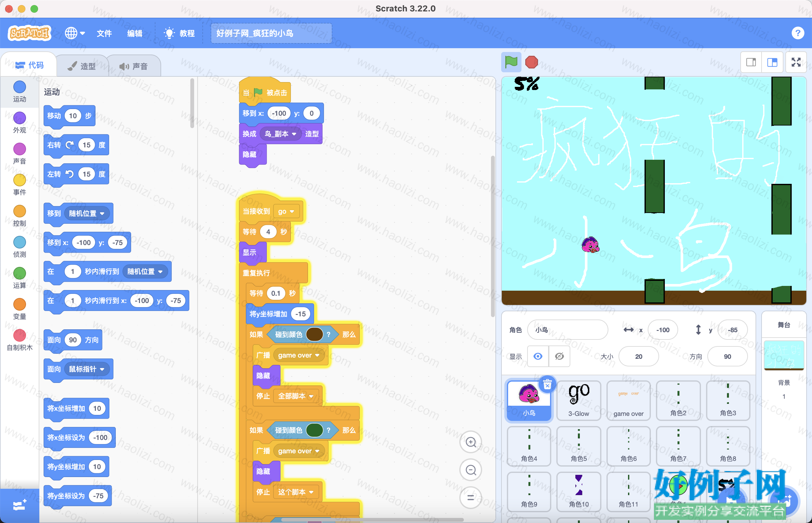
Task: Click the sprite name field 小鸟
Action: [x=567, y=330]
